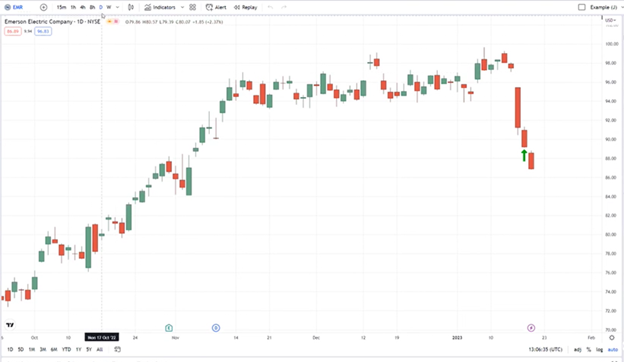Set date range to All
The width and height of the screenshot is (624, 362).
[99, 349]
